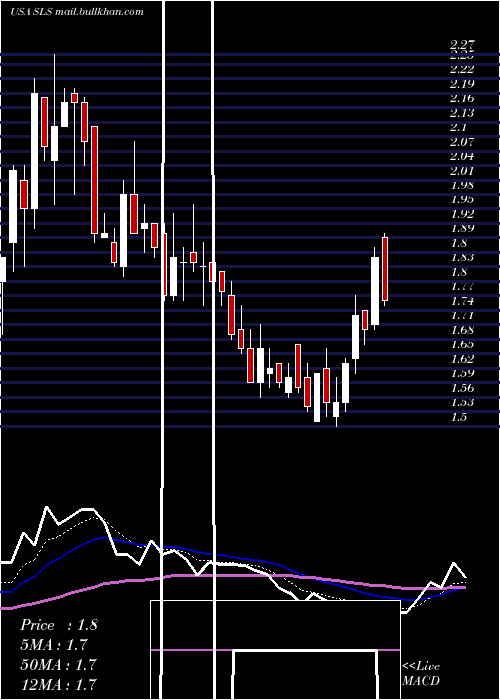The image size is (500, 700).
Task: Click the 2.13 price axis label
Action: pyautogui.click(x=462, y=113)
